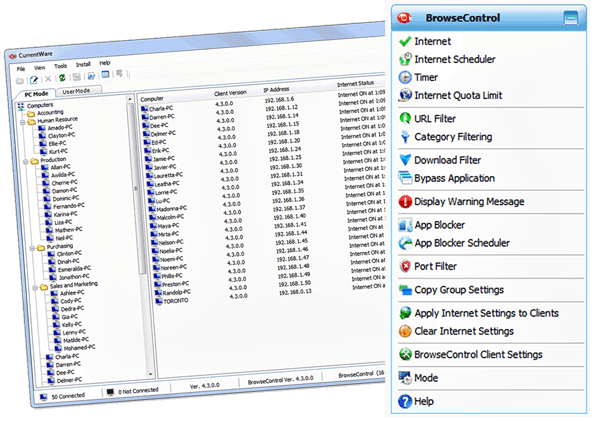Screen dimensions: 600x423
Task: Select the Port Filter shield icon
Action: pos(405,266)
